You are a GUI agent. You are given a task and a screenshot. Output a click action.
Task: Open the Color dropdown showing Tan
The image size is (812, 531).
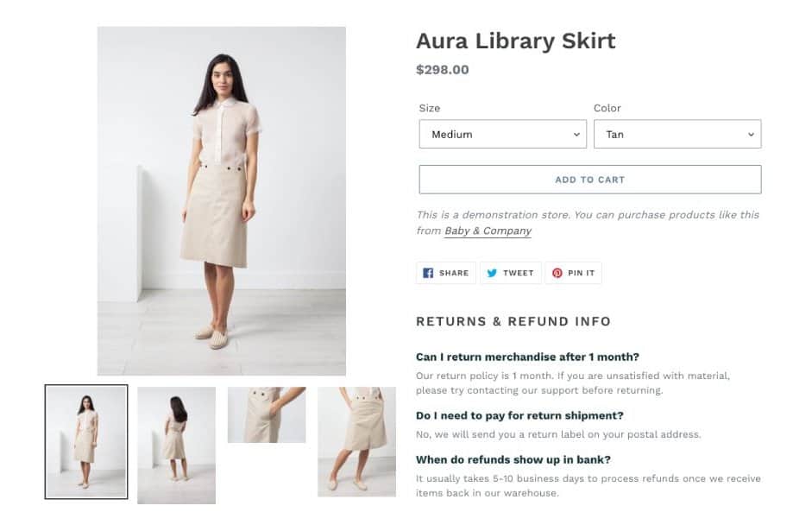(677, 134)
